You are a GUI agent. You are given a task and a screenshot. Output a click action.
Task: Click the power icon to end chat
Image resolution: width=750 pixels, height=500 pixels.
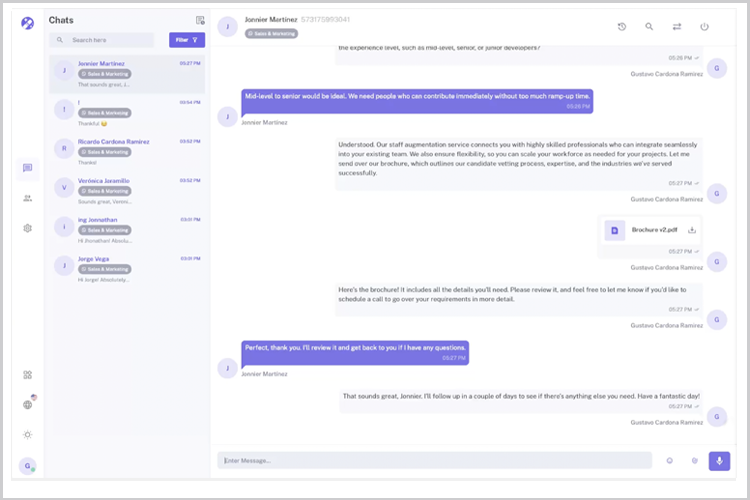coord(704,27)
